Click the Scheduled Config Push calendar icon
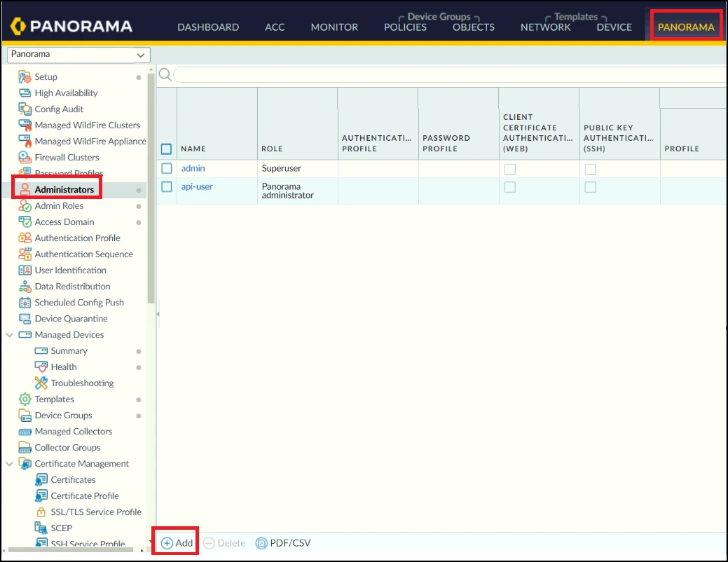 pyautogui.click(x=25, y=303)
